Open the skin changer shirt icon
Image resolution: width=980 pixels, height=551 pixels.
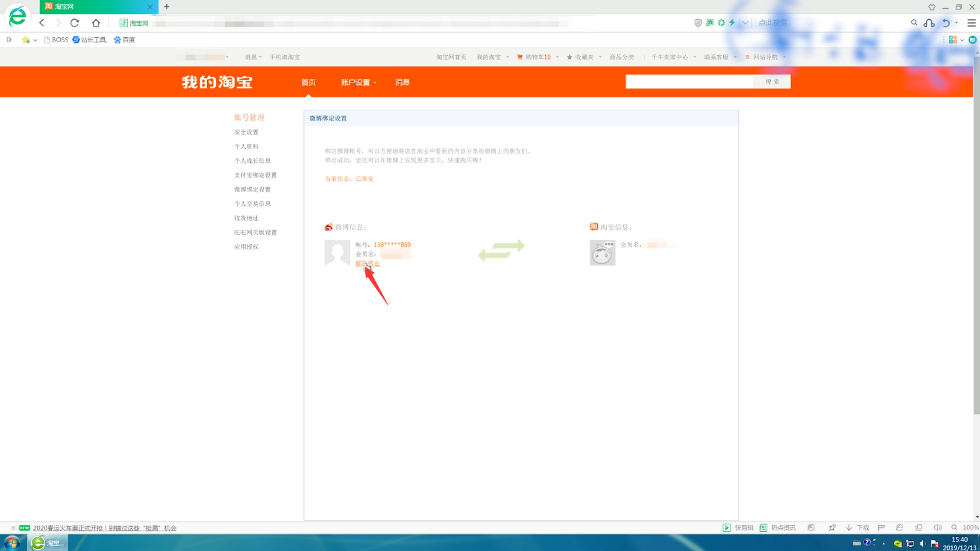pyautogui.click(x=932, y=7)
